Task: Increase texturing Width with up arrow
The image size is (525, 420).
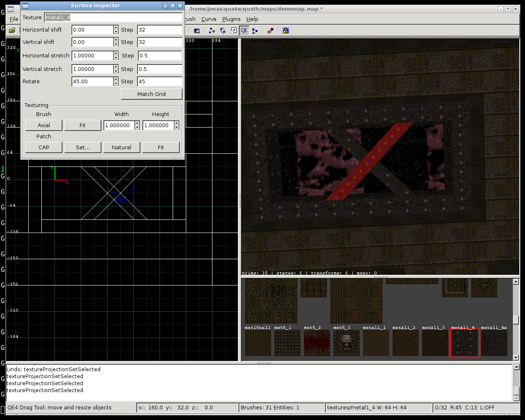Action: click(x=137, y=123)
